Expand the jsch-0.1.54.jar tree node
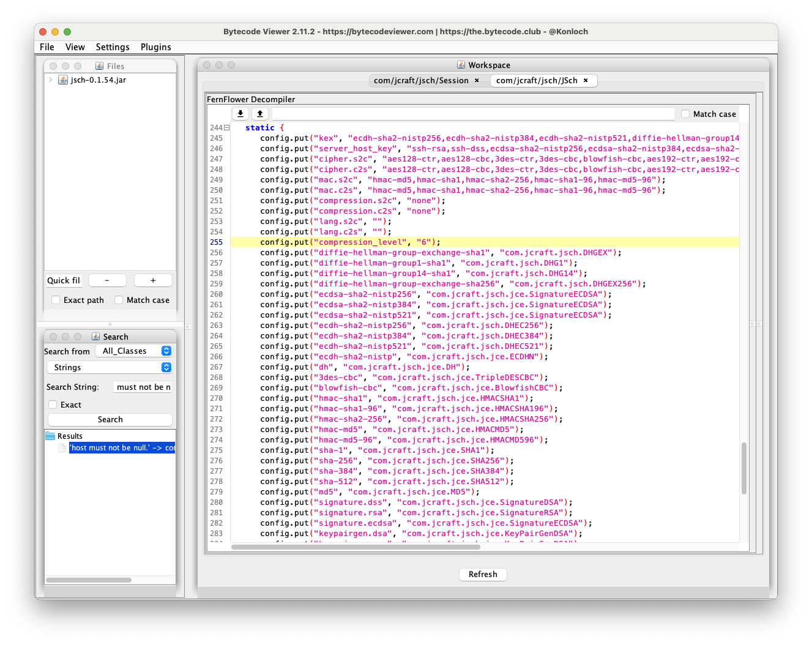The height and width of the screenshot is (645, 812). point(50,80)
